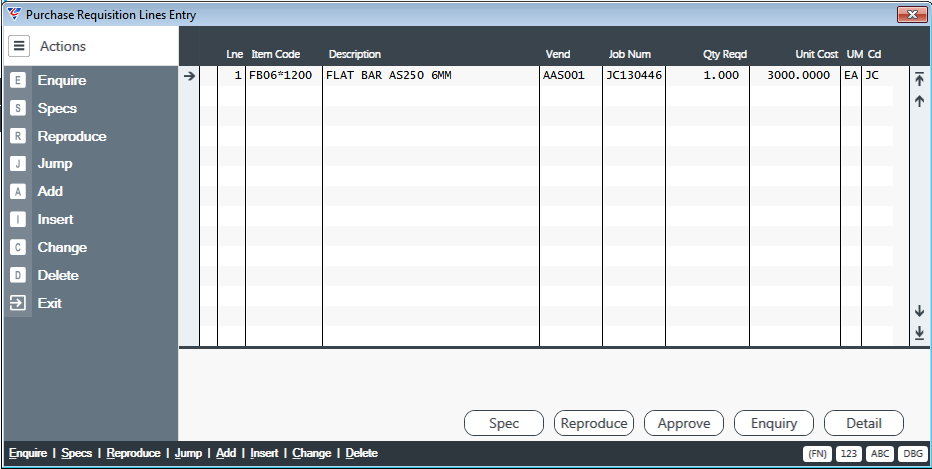This screenshot has width=932, height=469.
Task: Select Exit in the Actions sidebar
Action: tap(49, 303)
